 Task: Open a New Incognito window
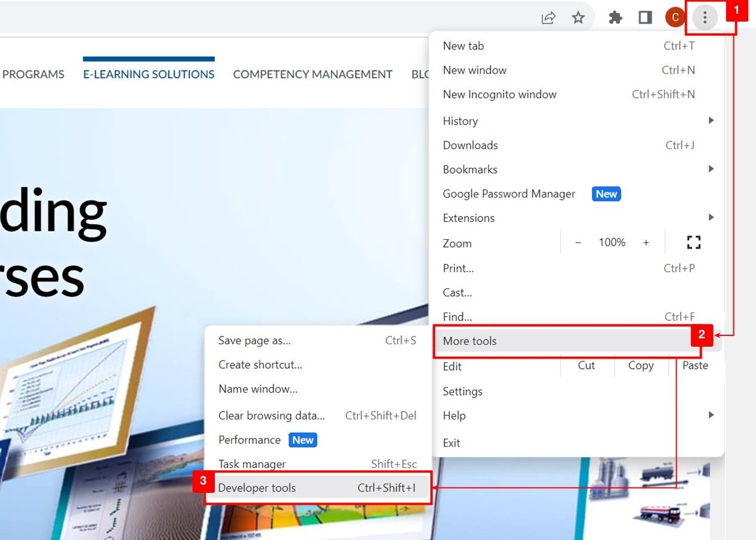[576, 94]
